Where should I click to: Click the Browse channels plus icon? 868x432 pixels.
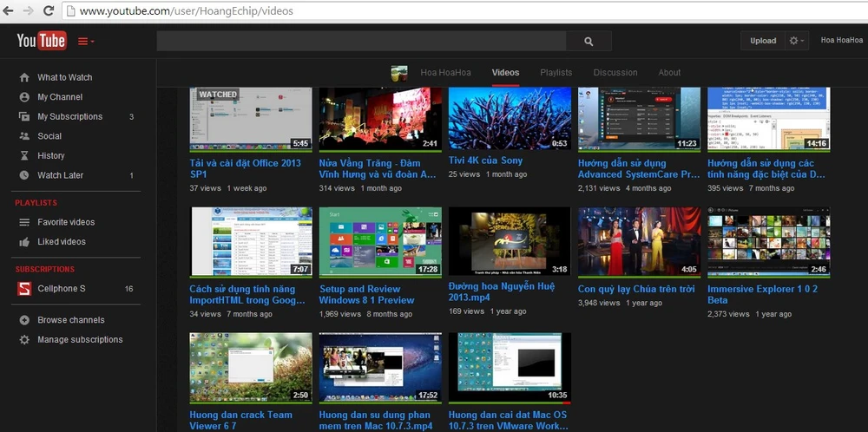pyautogui.click(x=24, y=320)
